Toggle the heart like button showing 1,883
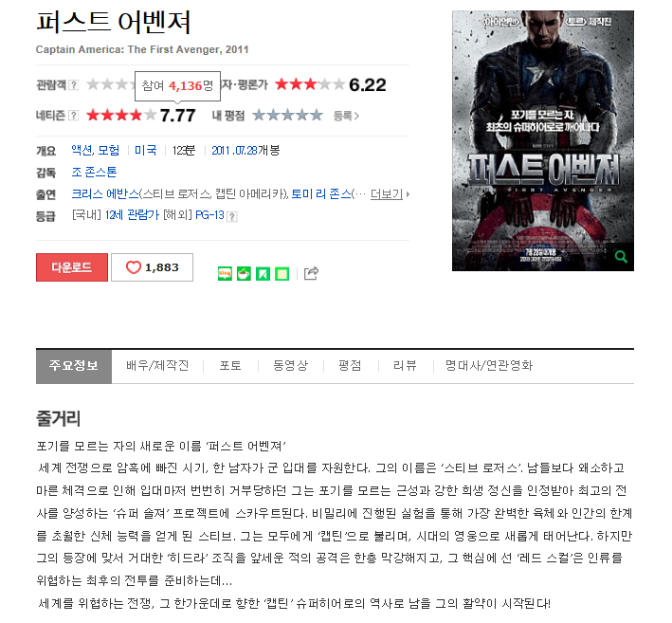Viewport: 672px width, 623px height. pyautogui.click(x=153, y=267)
